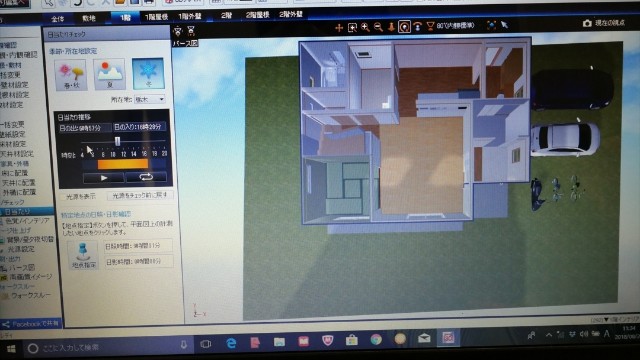Screen dimensions: 640x360
Task: Switch to the 2階屋根 tab
Action: (x=258, y=15)
